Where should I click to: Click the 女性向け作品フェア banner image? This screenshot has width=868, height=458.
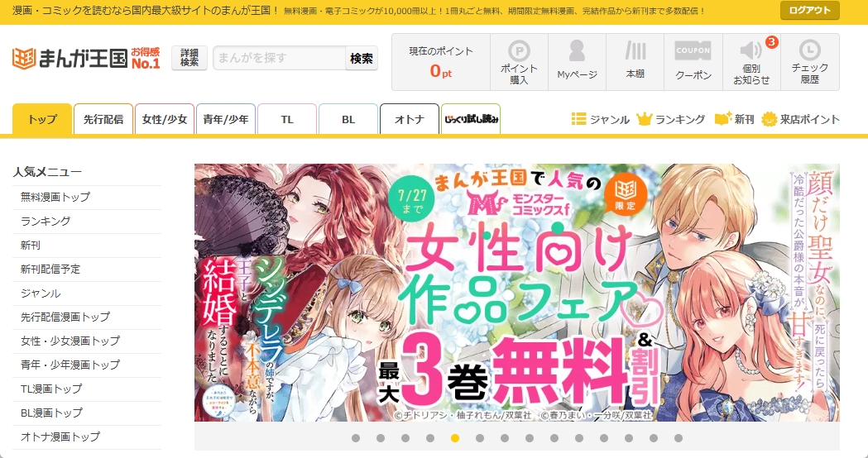pos(517,293)
